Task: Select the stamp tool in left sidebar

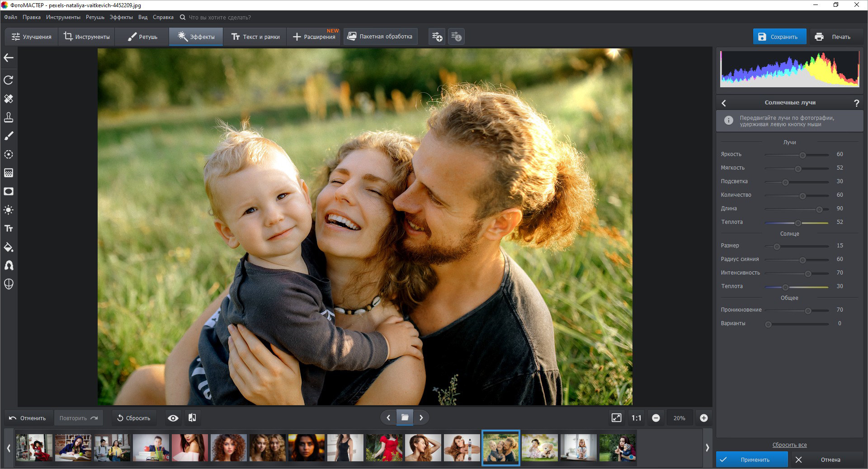Action: point(9,117)
